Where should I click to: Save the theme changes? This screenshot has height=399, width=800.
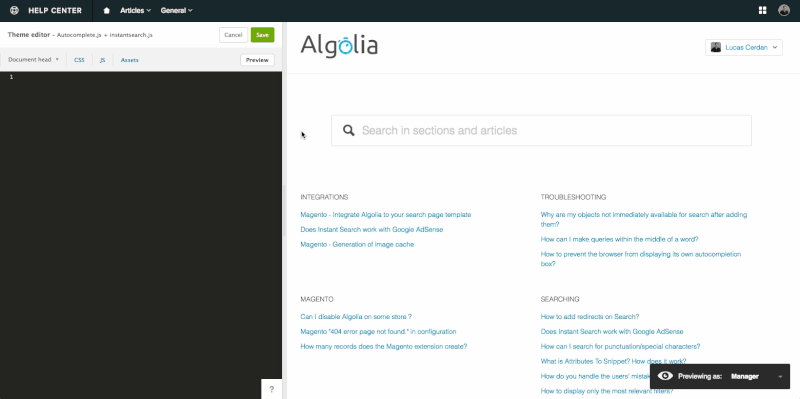pos(262,35)
